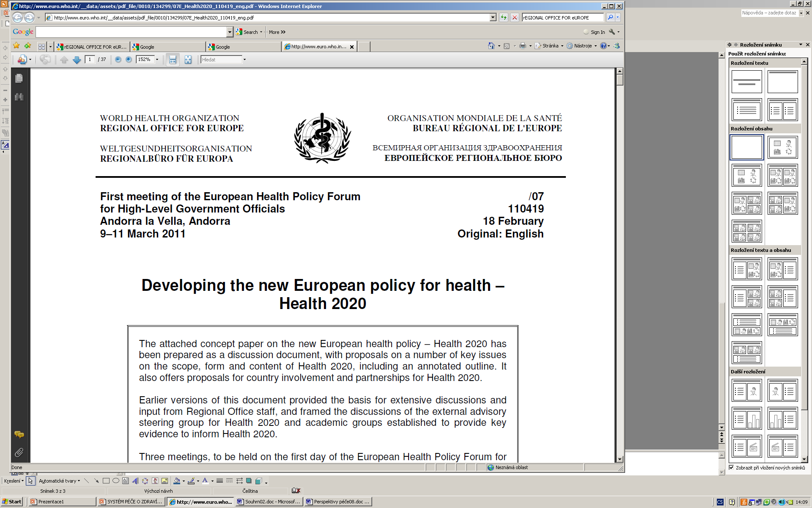Click the font color A swatch
Viewport: 812px width, 508px height.
[x=205, y=481]
